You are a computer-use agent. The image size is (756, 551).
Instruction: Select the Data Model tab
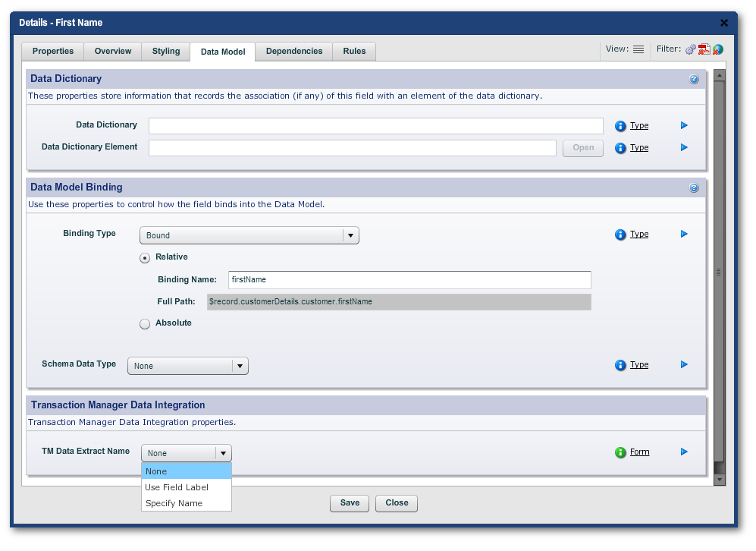223,52
